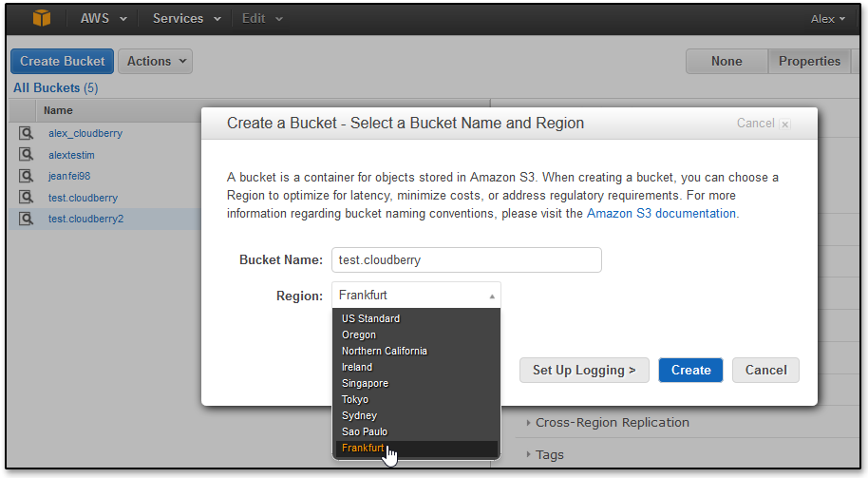Click magnifier icon beside alextestim bucket
Image resolution: width=868 pixels, height=478 pixels.
(26, 155)
